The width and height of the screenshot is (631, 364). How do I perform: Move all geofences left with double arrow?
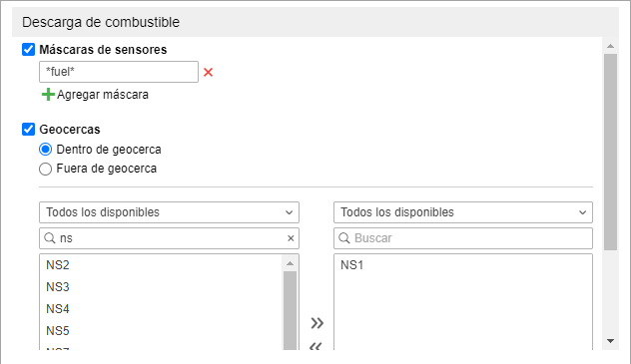tap(315, 346)
